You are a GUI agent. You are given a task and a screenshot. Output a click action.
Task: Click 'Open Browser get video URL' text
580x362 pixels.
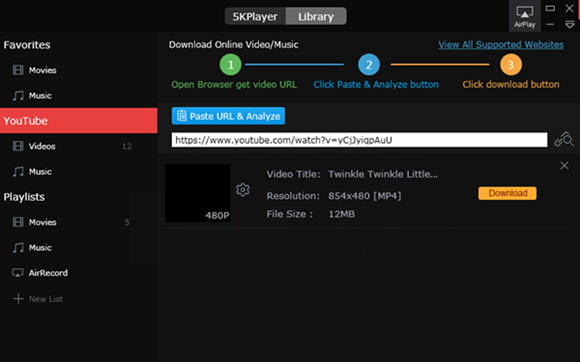click(x=234, y=85)
